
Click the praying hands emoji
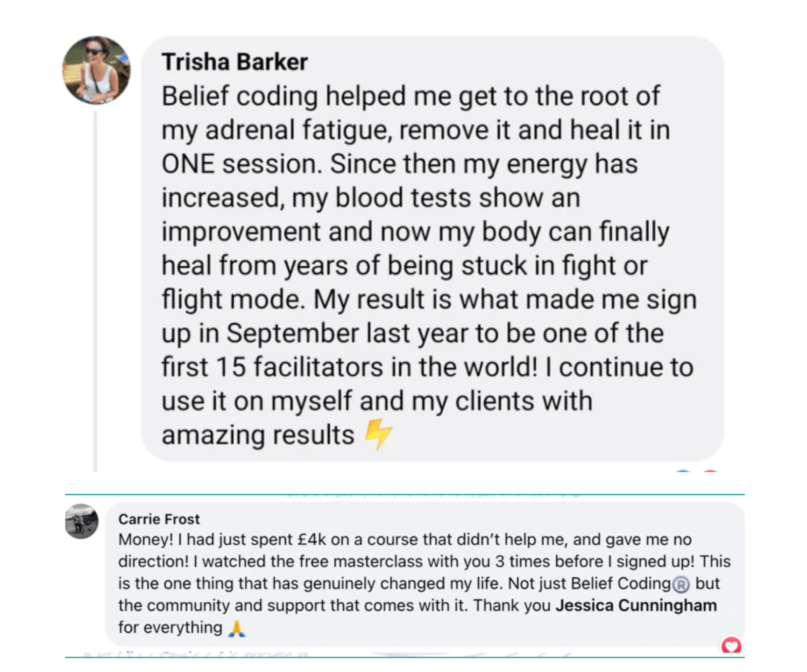(237, 628)
